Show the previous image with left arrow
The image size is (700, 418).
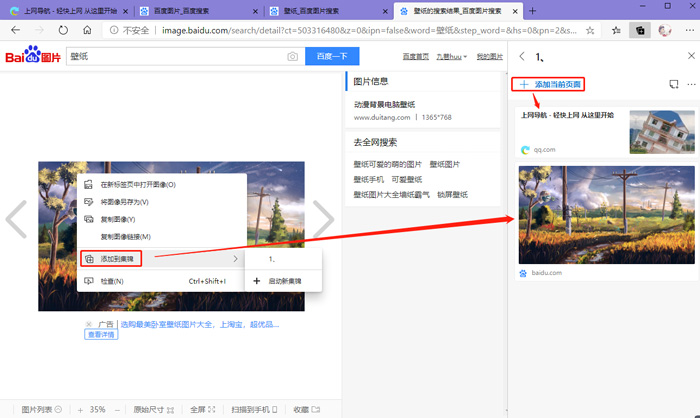pos(16,220)
